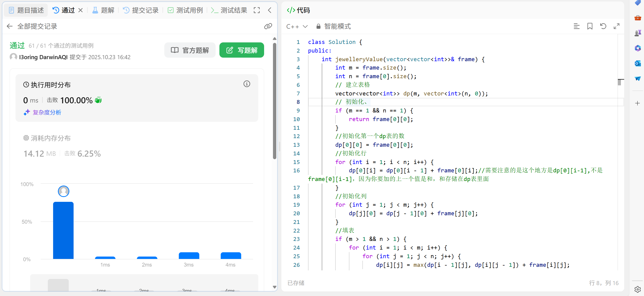Bookmark this code with the bookmark icon

[x=590, y=26]
